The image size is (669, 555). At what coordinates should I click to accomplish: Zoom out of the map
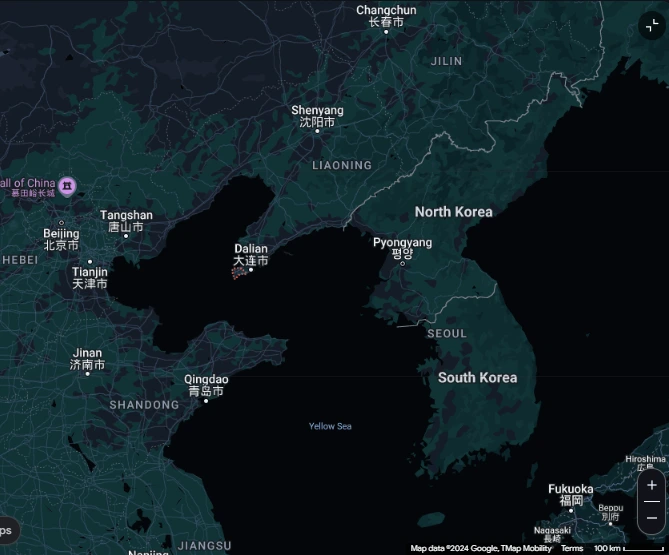point(652,518)
